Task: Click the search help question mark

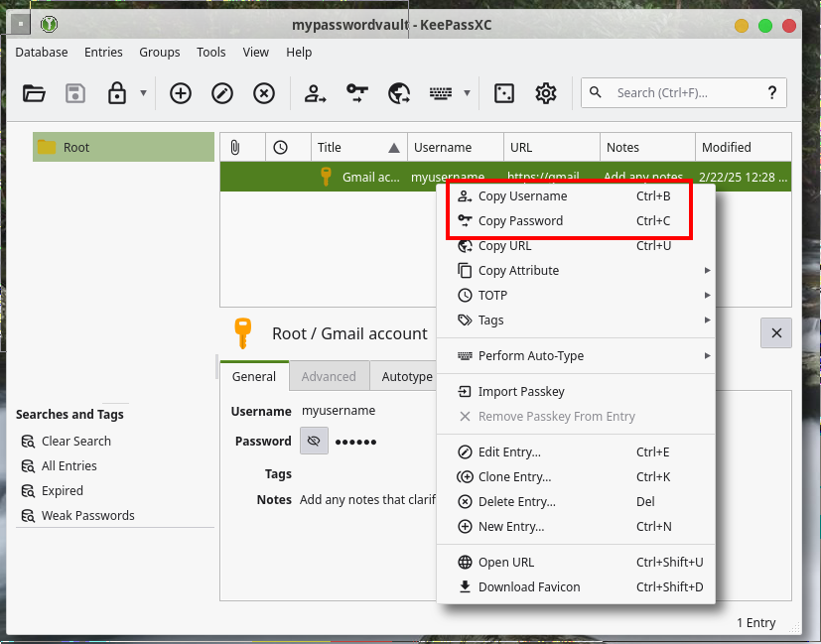Action: point(771,93)
